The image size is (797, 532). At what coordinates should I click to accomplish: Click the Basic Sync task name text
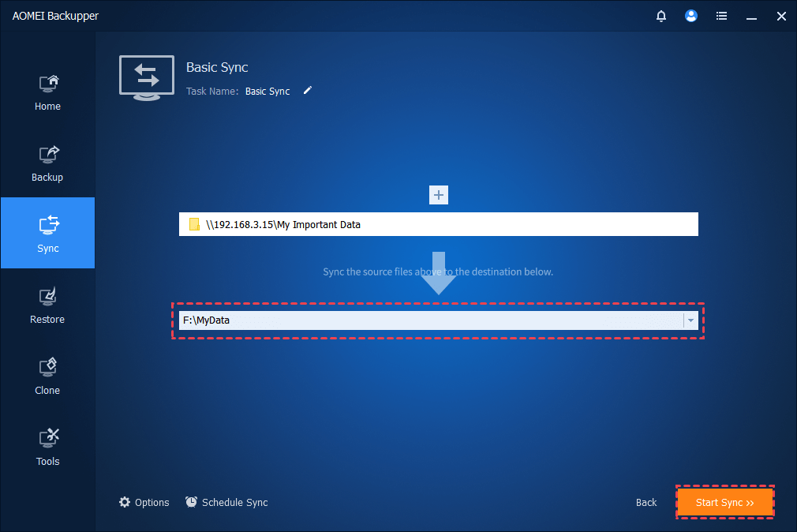point(268,92)
